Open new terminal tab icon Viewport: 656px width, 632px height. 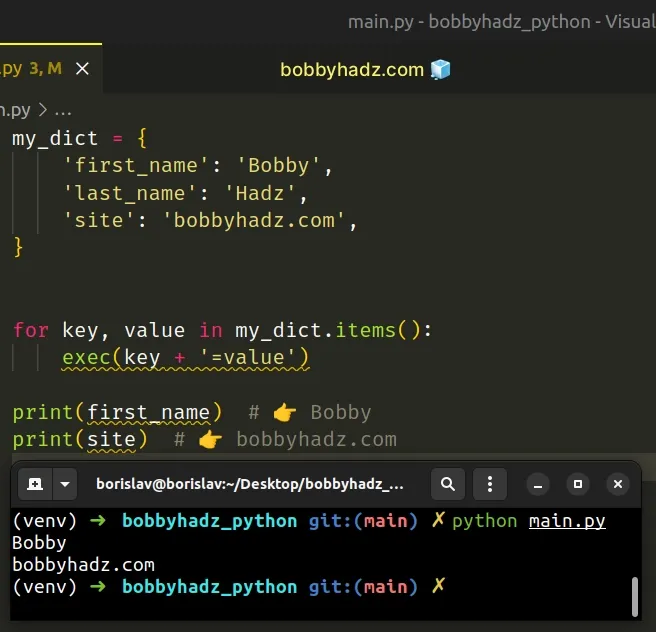pos(35,484)
